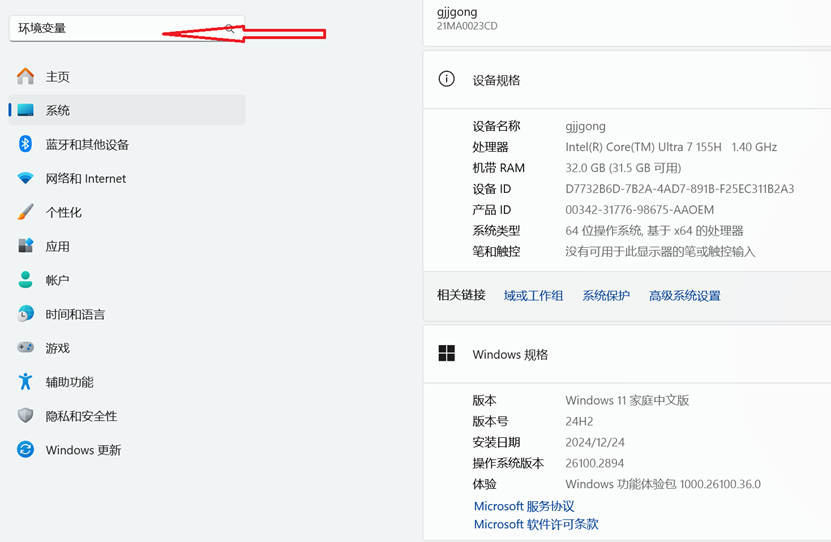
Task: Open the 域或工作组 link
Action: [x=533, y=296]
